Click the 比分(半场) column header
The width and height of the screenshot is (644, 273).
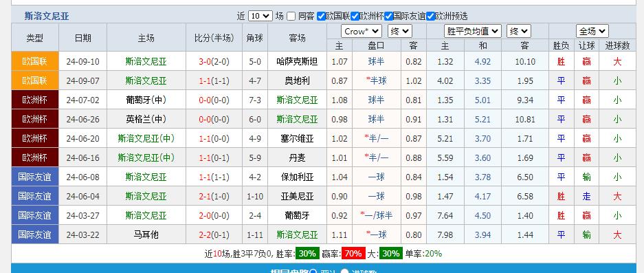coord(214,39)
